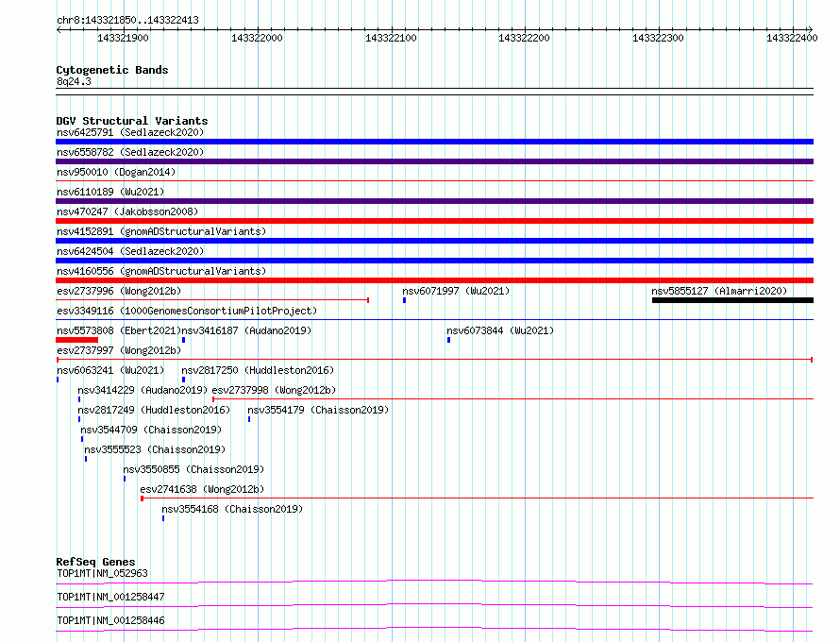This screenshot has width=840, height=642.
Task: Click esv2737997 (Wong2012b) label
Action: [119, 350]
